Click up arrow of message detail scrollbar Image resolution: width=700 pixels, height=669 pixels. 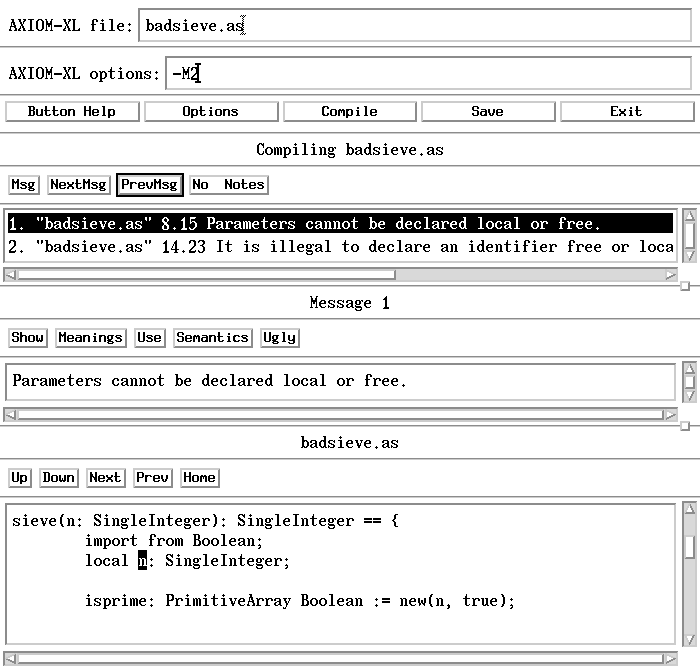tap(690, 369)
